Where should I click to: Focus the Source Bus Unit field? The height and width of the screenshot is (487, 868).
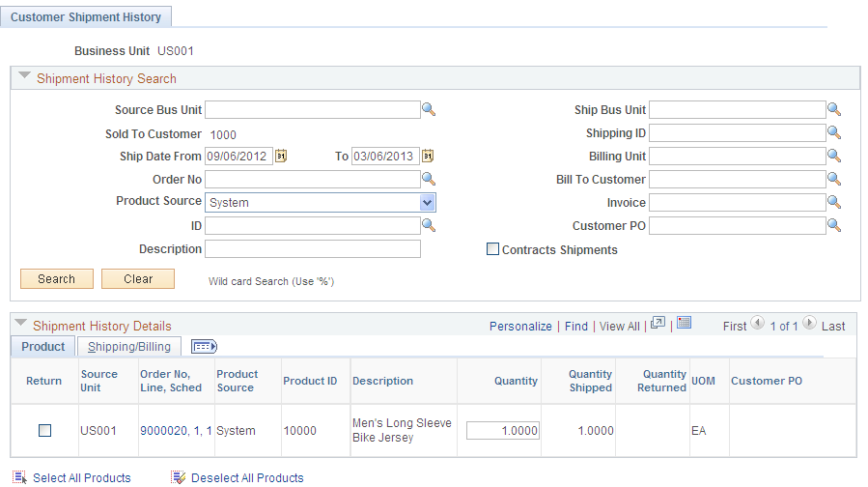point(313,110)
